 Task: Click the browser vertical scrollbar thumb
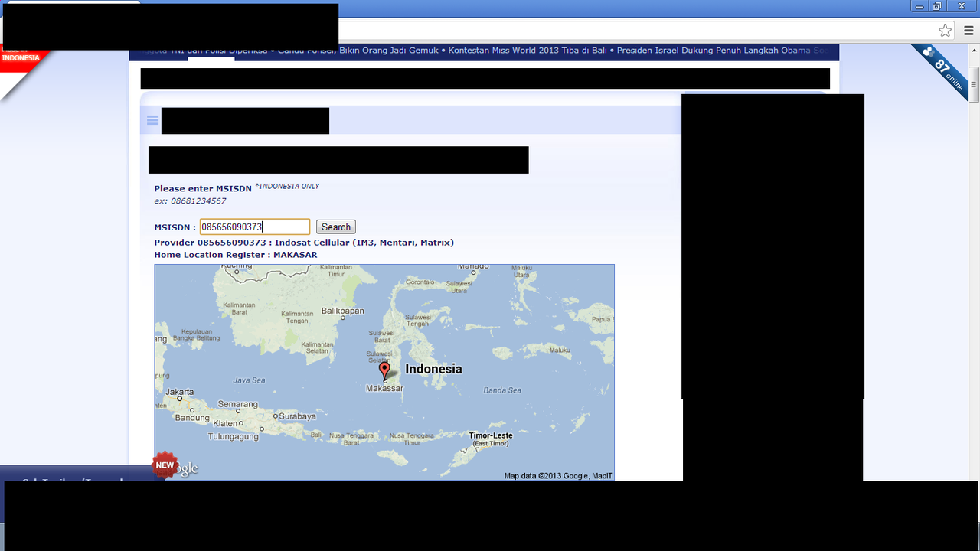click(x=974, y=84)
